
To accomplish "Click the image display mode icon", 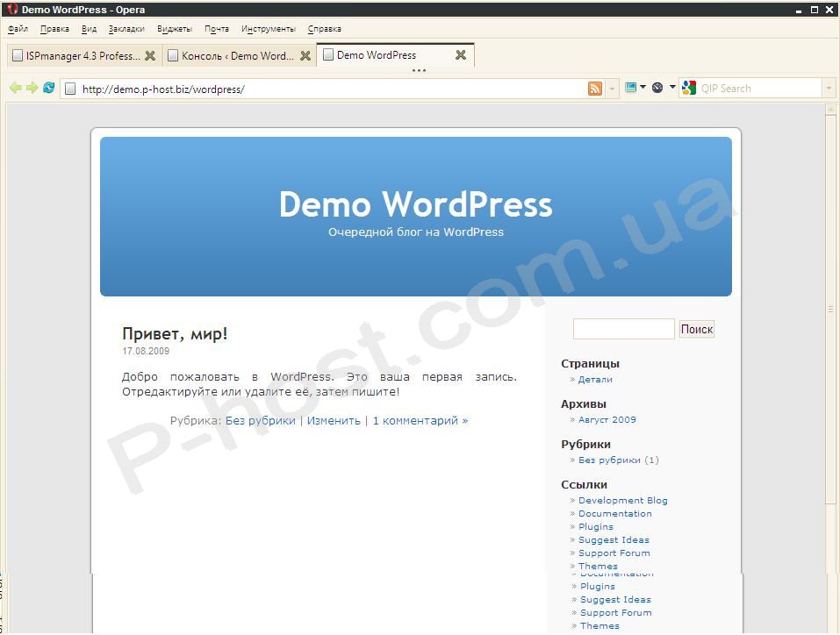I will 630,88.
